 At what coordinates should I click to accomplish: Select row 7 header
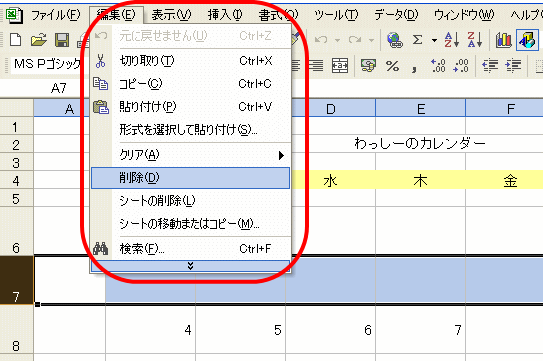point(17,280)
